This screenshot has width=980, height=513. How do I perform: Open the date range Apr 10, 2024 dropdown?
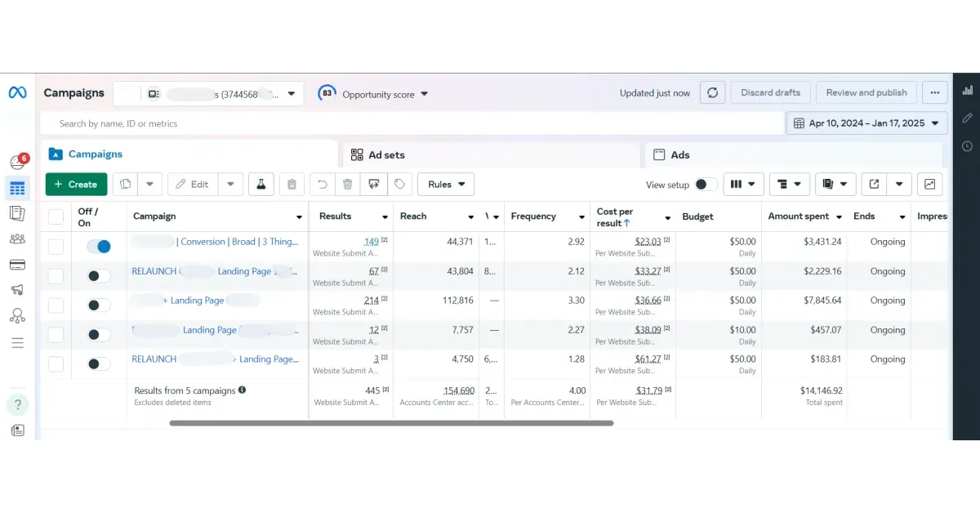(x=867, y=123)
